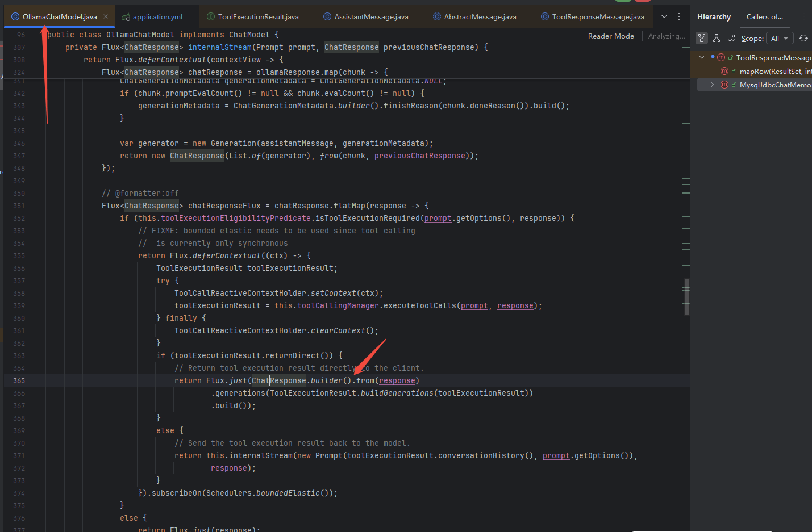Viewport: 812px width, 532px height.
Task: Click the underlined response on line 372
Action: coord(228,468)
